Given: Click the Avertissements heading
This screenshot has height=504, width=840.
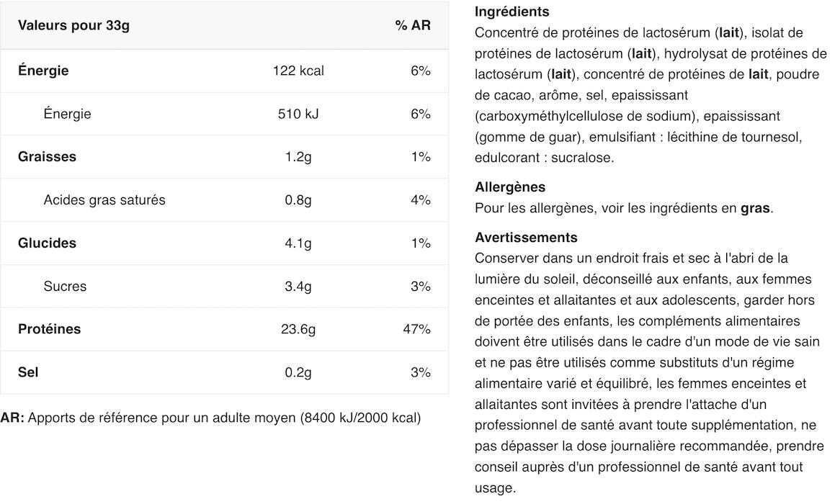Looking at the screenshot, I should [x=526, y=238].
